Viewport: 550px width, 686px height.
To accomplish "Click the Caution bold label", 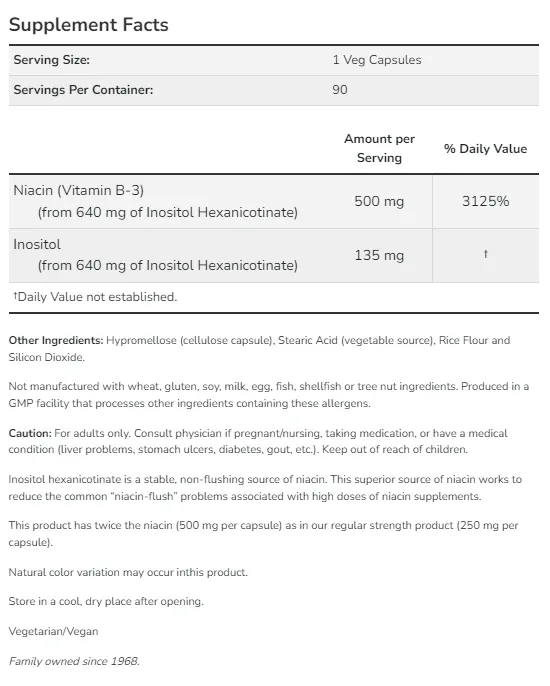I will pos(30,433).
